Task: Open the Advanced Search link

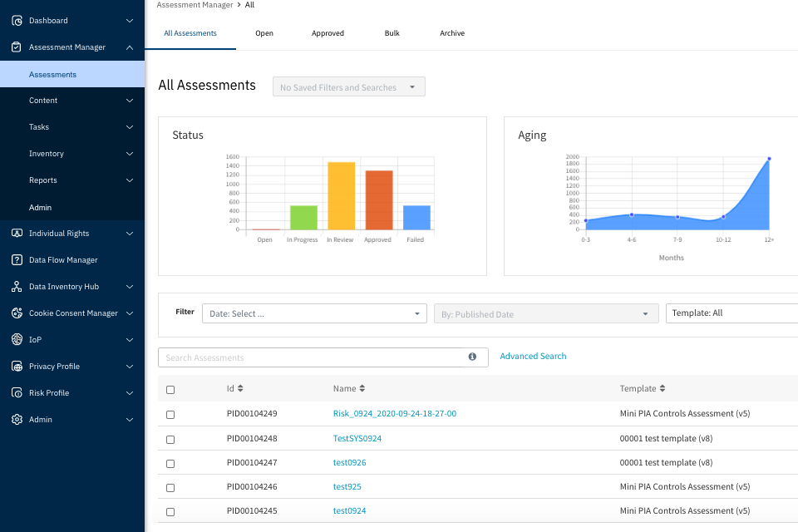Action: point(533,357)
